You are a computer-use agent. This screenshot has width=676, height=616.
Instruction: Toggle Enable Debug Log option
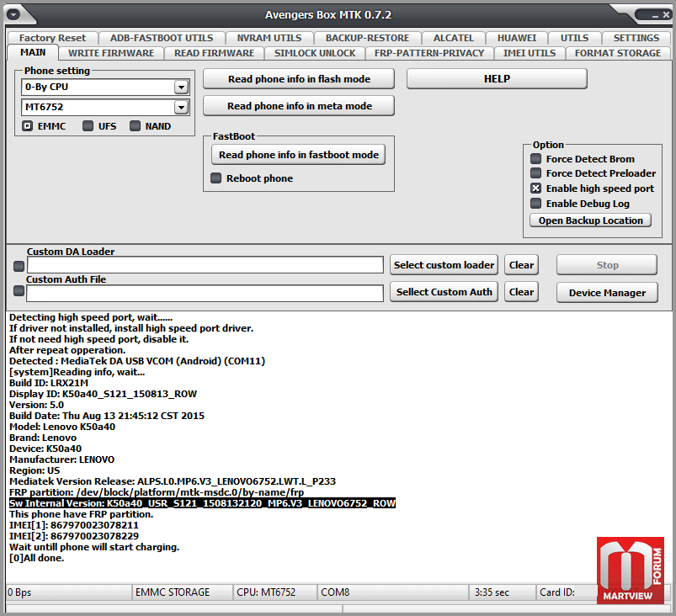(x=535, y=203)
